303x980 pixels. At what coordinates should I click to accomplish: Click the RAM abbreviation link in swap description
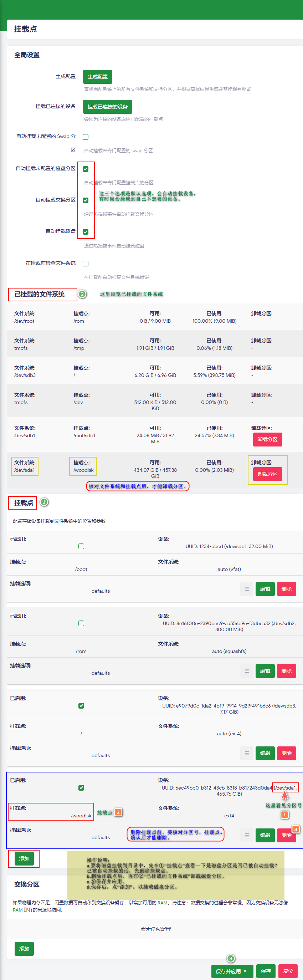click(x=162, y=903)
